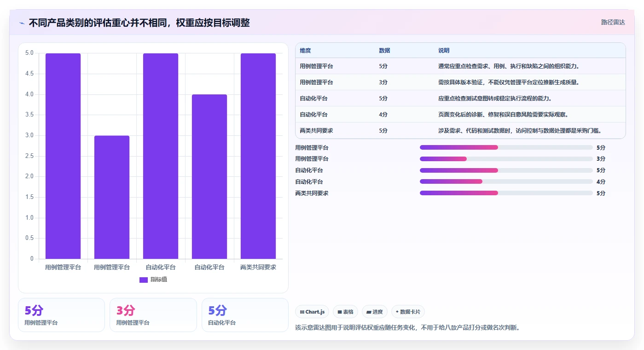Click the lightning icon beside the page title
The width and height of the screenshot is (644, 350).
coord(22,23)
